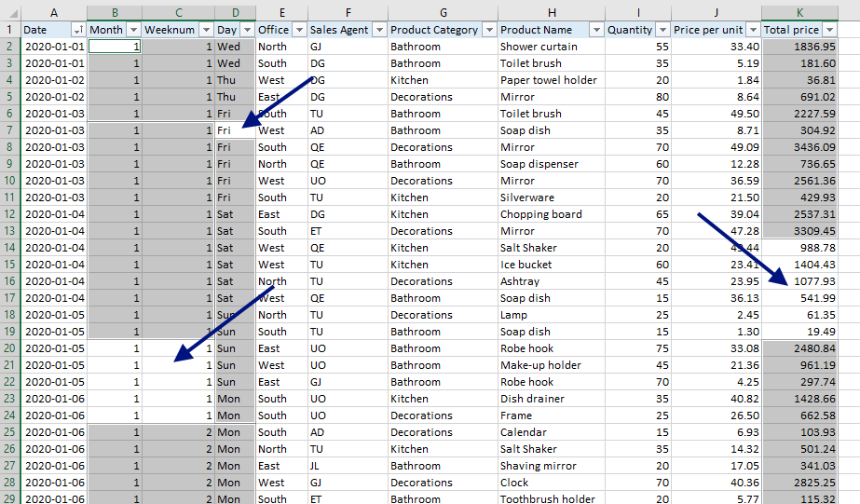The image size is (860, 504).
Task: Click cell with 'Salt Shaker' in row 14
Action: click(x=552, y=248)
